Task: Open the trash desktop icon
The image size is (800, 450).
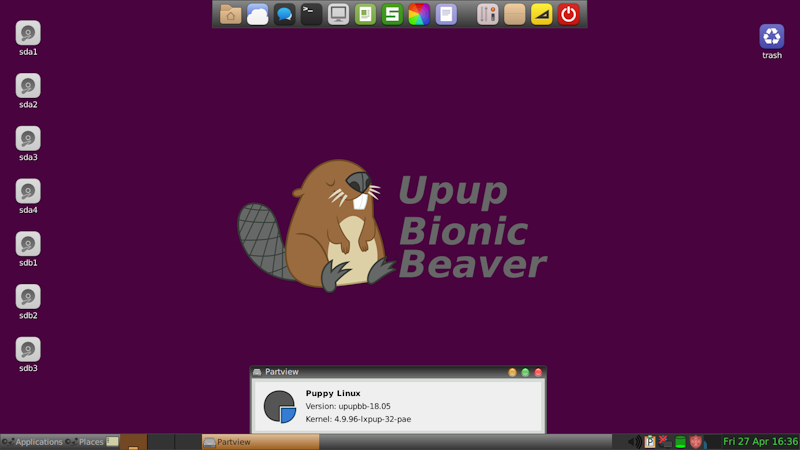Action: (x=772, y=41)
